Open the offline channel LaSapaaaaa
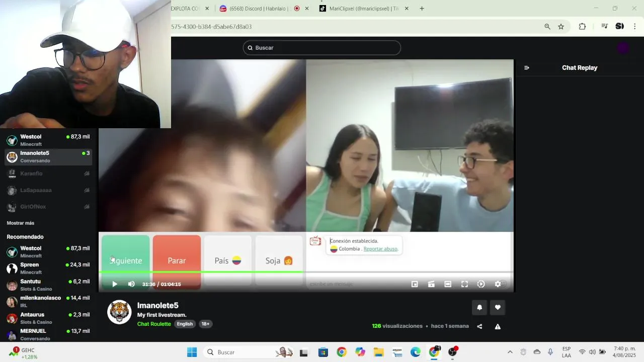Image resolution: width=644 pixels, height=362 pixels. click(x=48, y=190)
